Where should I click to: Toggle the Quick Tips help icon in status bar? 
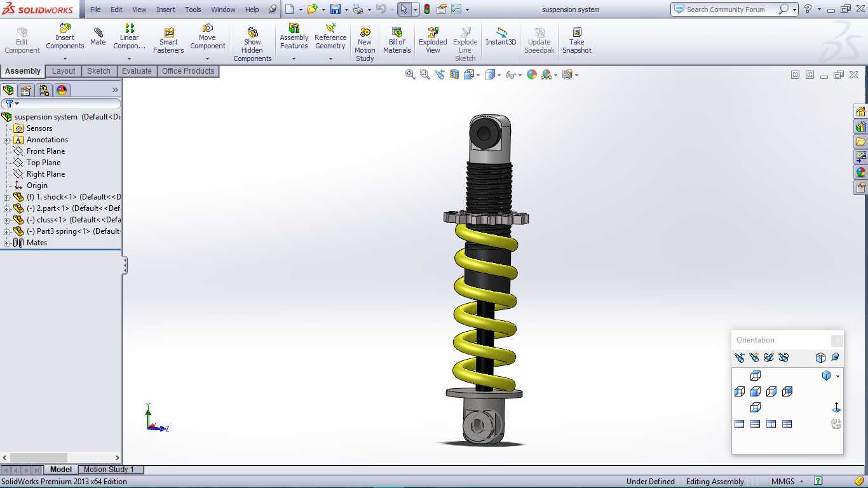click(x=818, y=482)
